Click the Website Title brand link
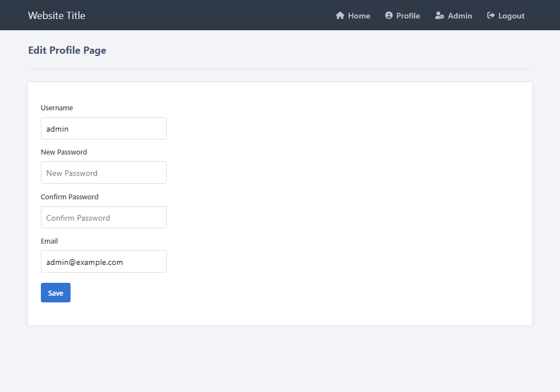 tap(57, 15)
